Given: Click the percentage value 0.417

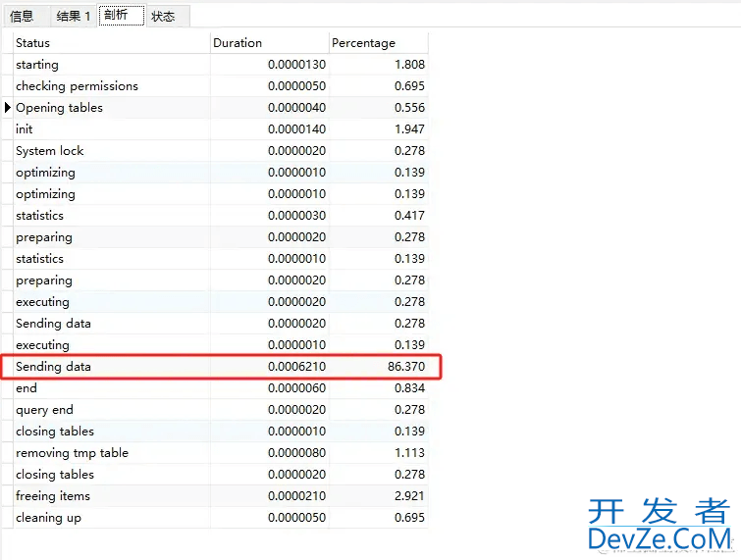Looking at the screenshot, I should point(409,216).
